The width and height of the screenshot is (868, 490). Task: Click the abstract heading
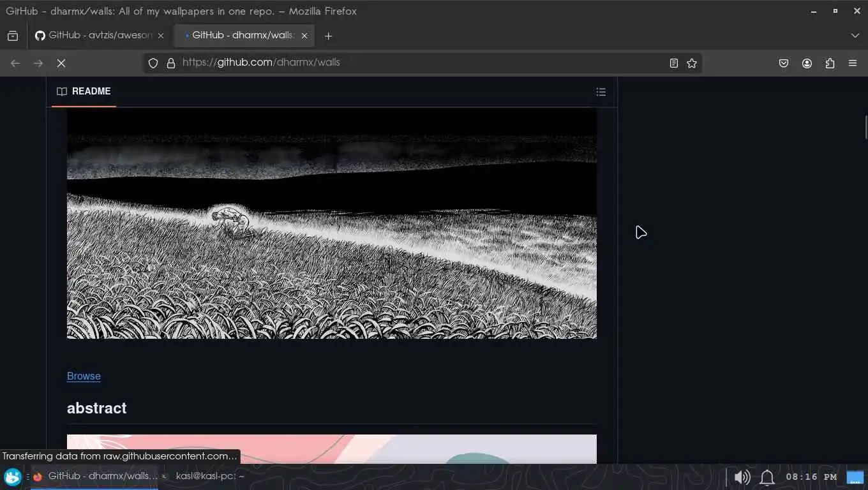click(x=96, y=408)
